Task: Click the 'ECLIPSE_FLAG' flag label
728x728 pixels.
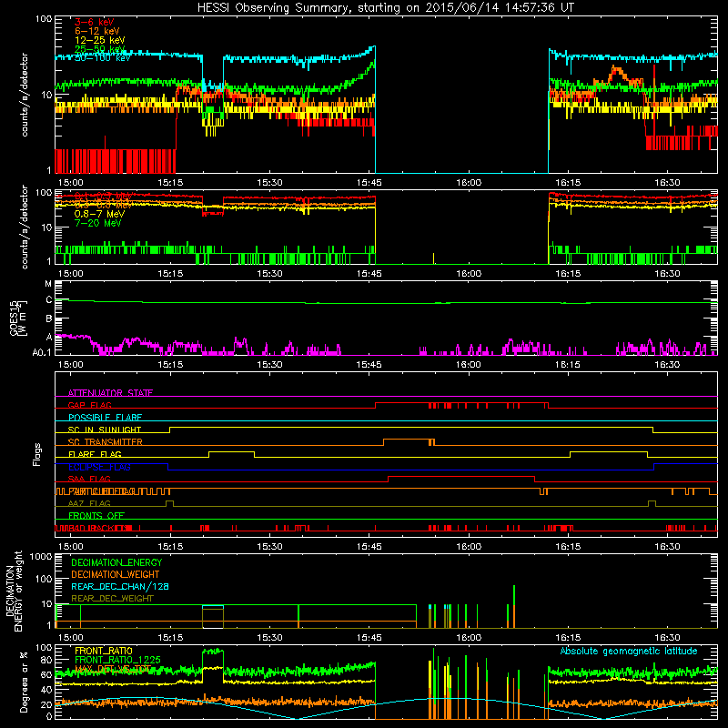Action: point(100,467)
